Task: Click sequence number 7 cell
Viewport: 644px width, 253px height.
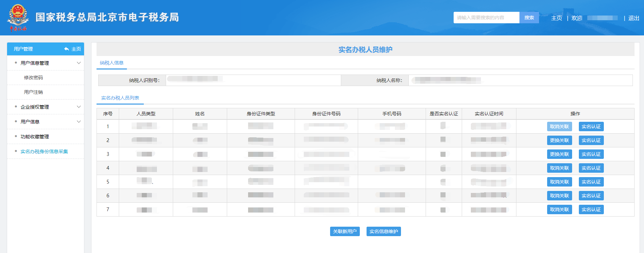Action: tap(108, 209)
